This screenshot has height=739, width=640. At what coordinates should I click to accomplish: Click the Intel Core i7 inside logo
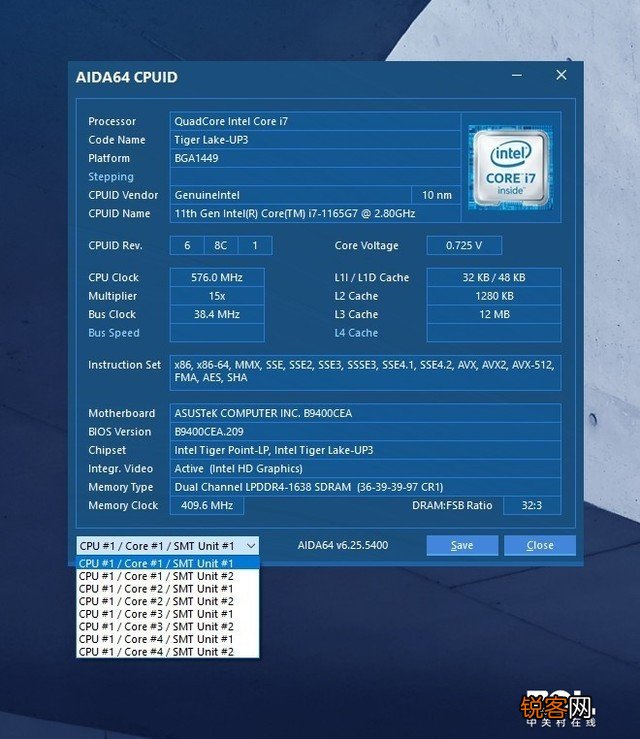[x=510, y=167]
